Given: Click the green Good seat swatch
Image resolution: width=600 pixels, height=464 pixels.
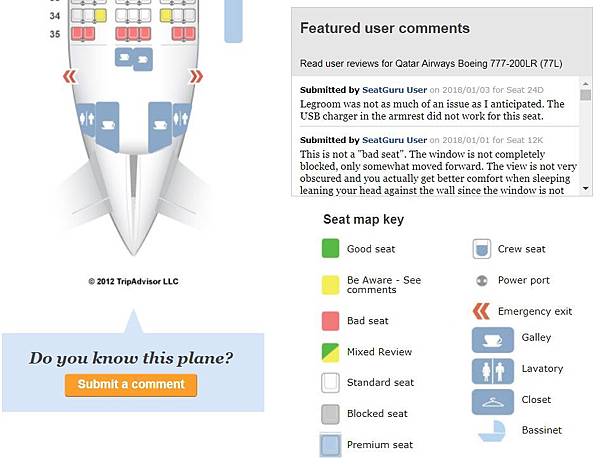Looking at the screenshot, I should pyautogui.click(x=330, y=248).
